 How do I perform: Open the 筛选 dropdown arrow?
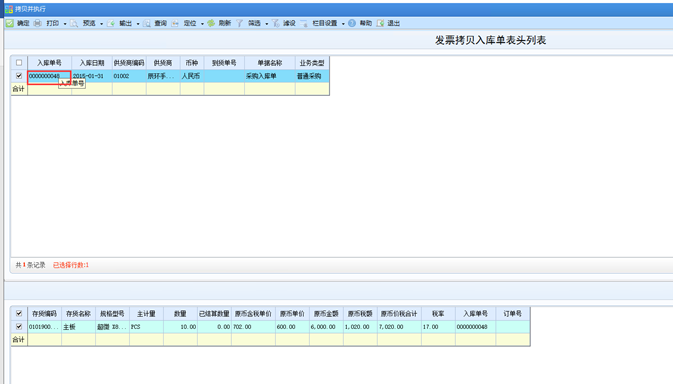pos(267,24)
